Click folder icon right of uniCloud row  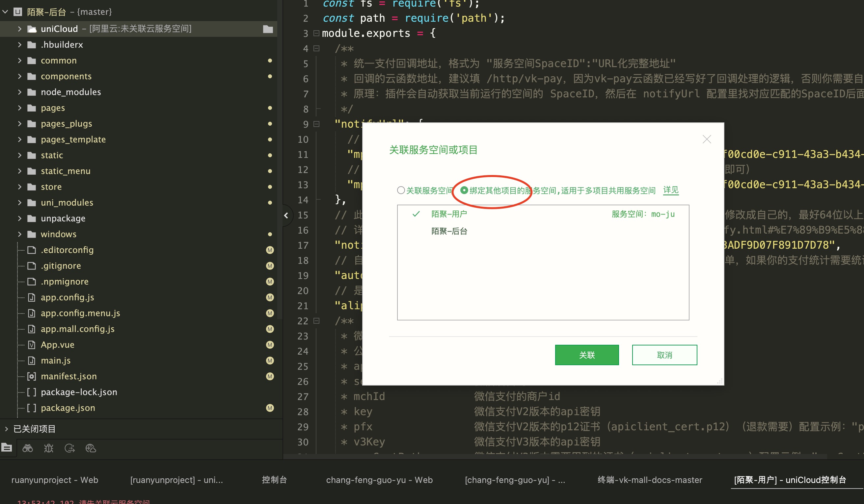[x=268, y=29]
